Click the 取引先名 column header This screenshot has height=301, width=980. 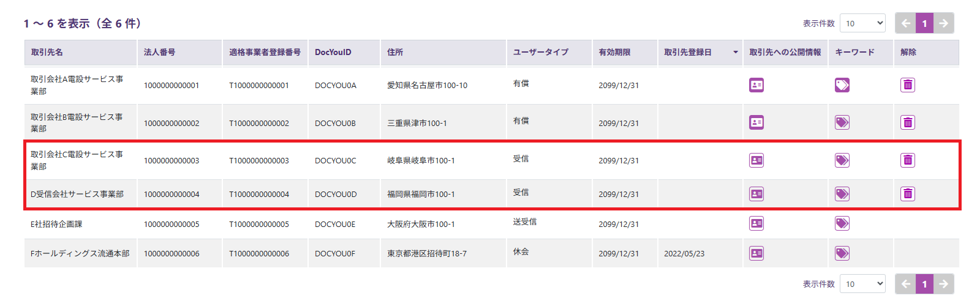coord(47,53)
